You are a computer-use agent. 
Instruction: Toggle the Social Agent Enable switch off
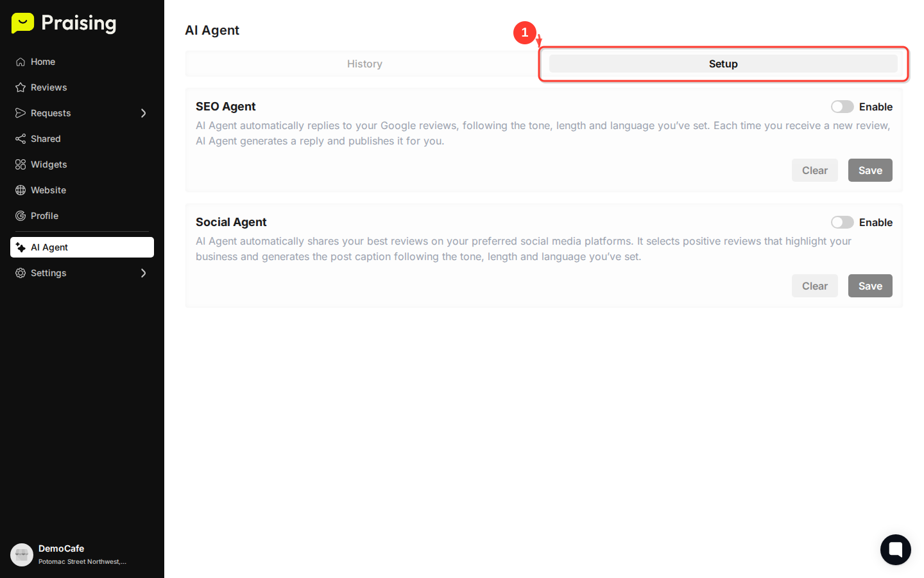point(842,222)
